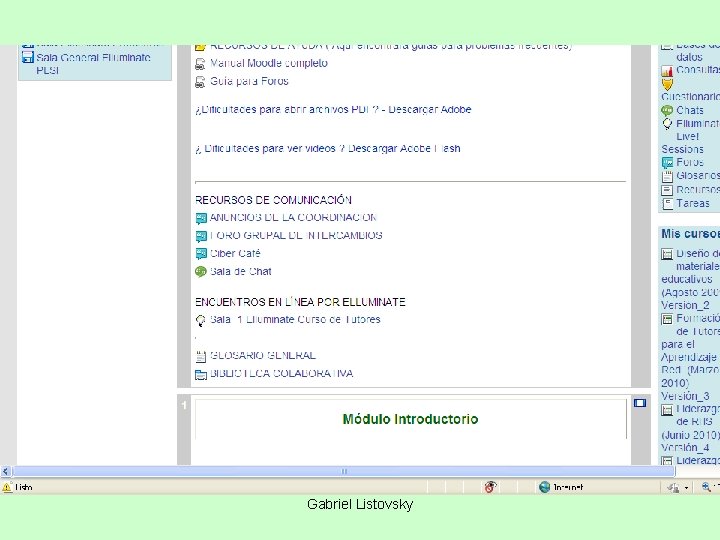Click the Sala de Chat bubble icon
The width and height of the screenshot is (720, 540).
pyautogui.click(x=201, y=272)
